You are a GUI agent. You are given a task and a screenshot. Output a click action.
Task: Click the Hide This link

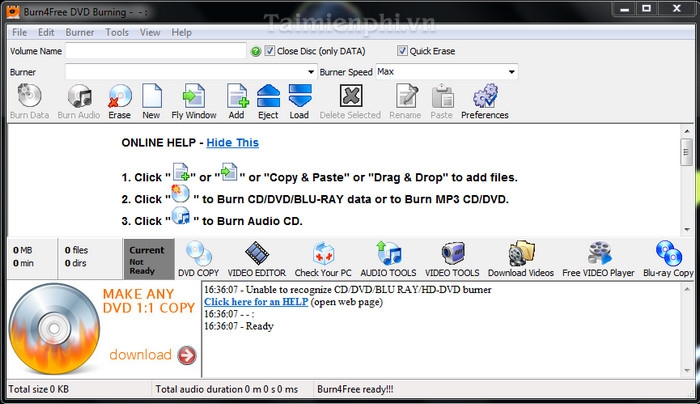[x=233, y=142]
